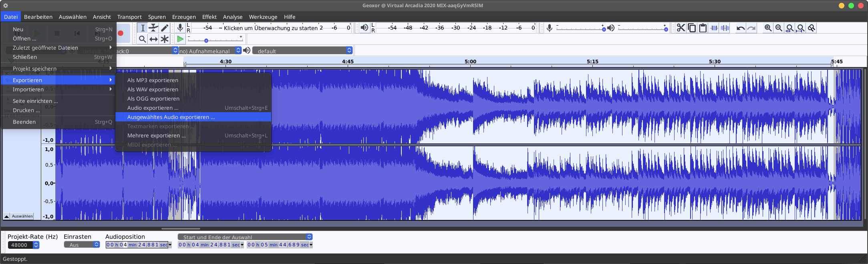Zoom in with the plus magnifier
This screenshot has height=264, width=868.
pyautogui.click(x=768, y=28)
